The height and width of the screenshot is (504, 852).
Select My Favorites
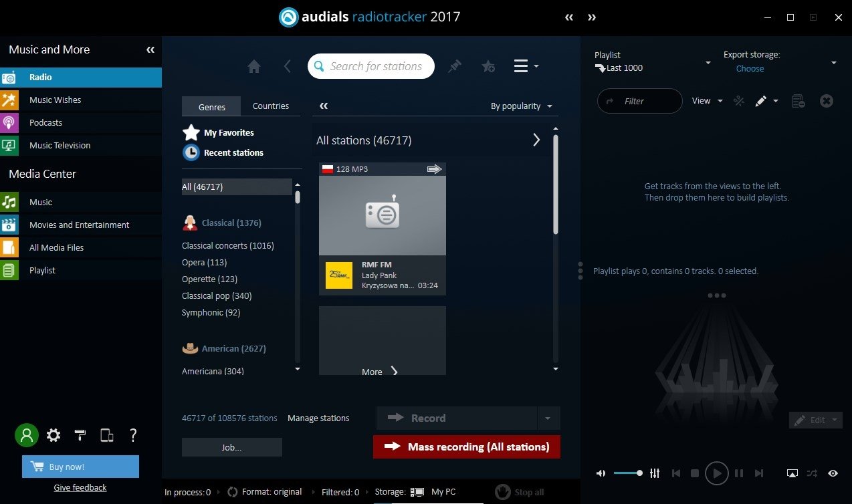pyautogui.click(x=219, y=132)
